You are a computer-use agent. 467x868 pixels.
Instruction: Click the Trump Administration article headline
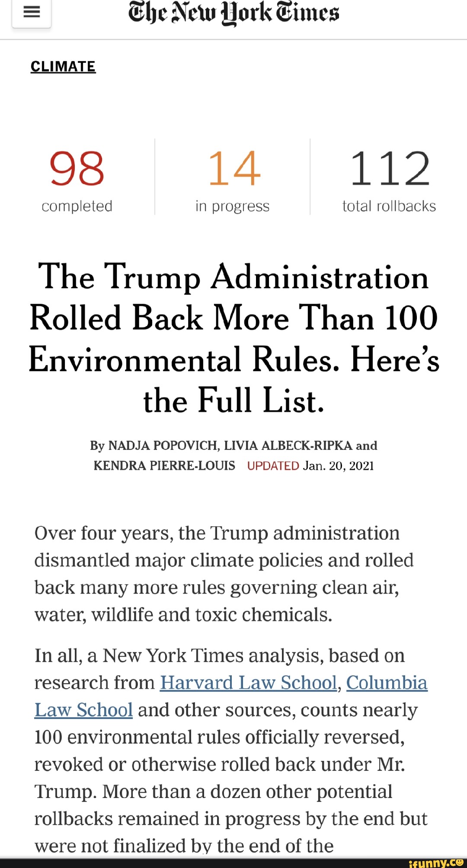pyautogui.click(x=233, y=338)
